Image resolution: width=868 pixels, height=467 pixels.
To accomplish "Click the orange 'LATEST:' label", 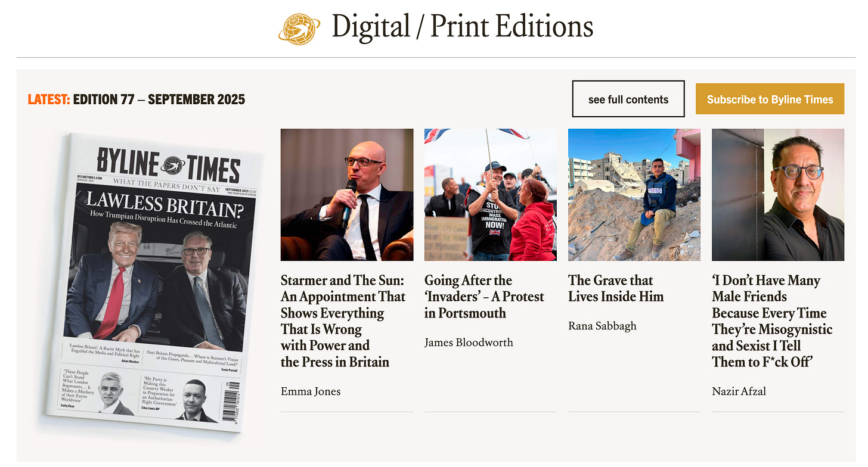I will [49, 99].
